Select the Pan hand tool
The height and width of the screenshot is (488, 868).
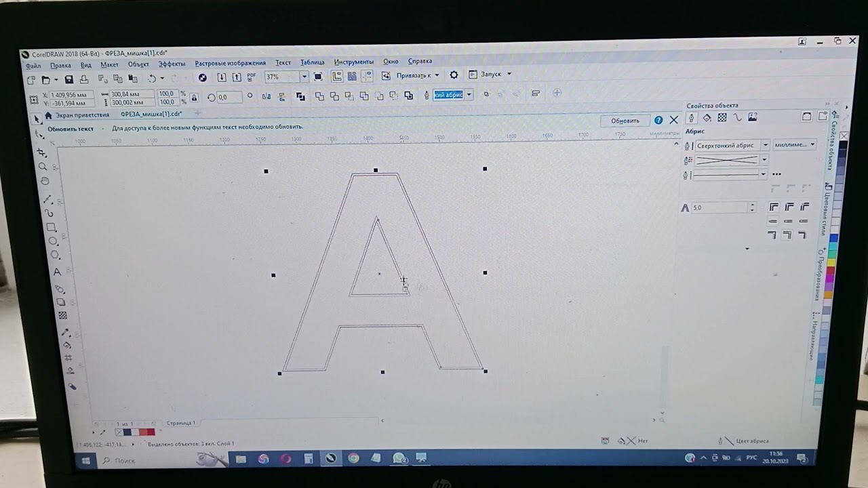click(x=45, y=181)
